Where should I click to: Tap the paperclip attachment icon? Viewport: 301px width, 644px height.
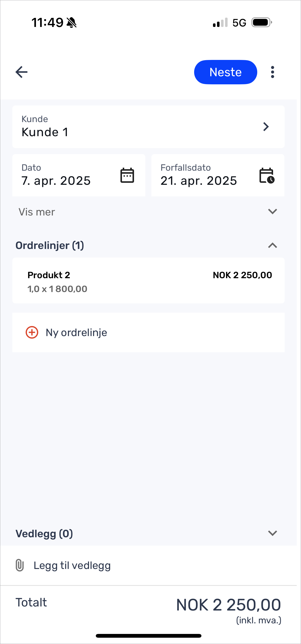coord(20,565)
